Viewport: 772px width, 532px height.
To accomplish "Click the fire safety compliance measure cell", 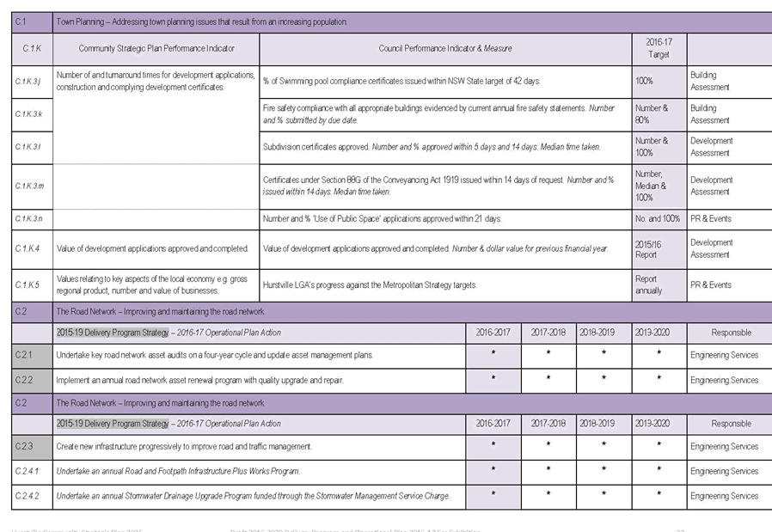I will 445,114.
